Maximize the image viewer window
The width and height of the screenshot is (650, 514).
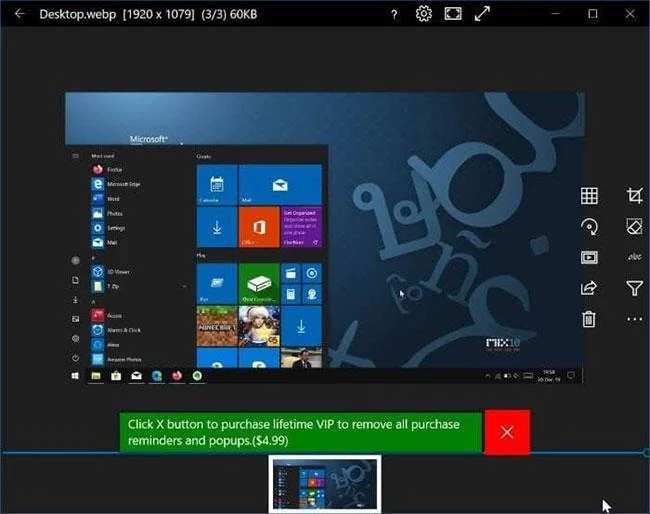[593, 14]
